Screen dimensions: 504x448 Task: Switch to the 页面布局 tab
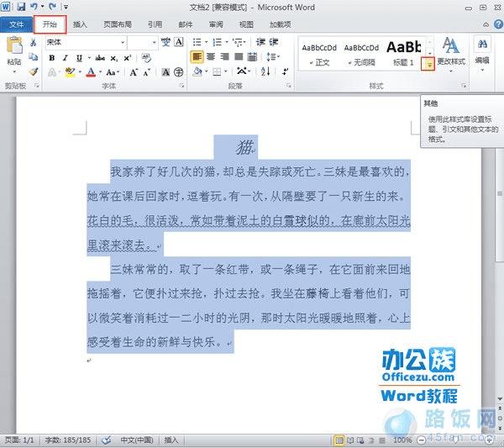point(118,24)
